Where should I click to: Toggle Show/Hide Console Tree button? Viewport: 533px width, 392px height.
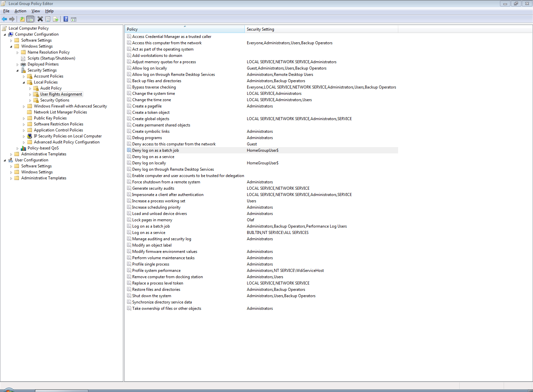click(30, 19)
